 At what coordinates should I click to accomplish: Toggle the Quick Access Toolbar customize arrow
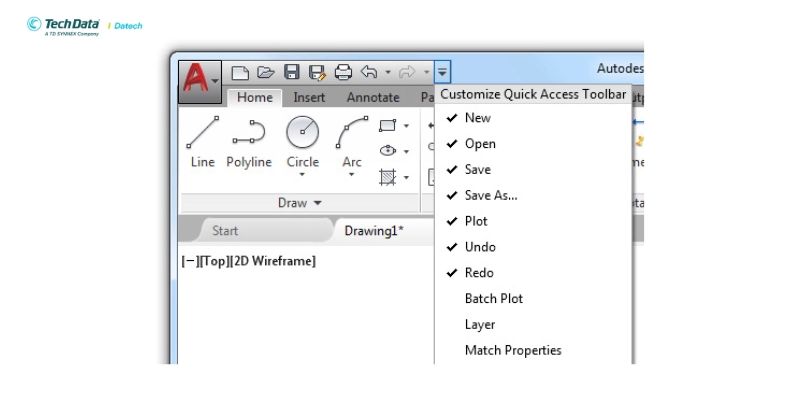pyautogui.click(x=442, y=72)
